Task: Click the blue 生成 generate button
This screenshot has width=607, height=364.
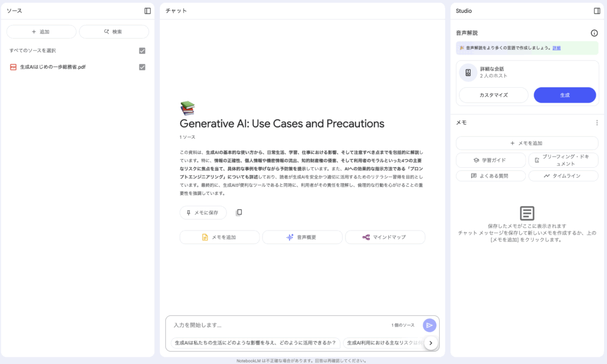Action: pyautogui.click(x=564, y=95)
